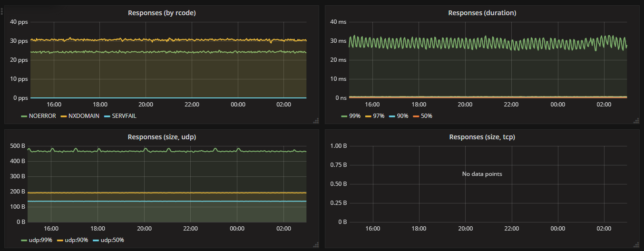Click the 22:00 time label in rcode panel

tap(192, 105)
